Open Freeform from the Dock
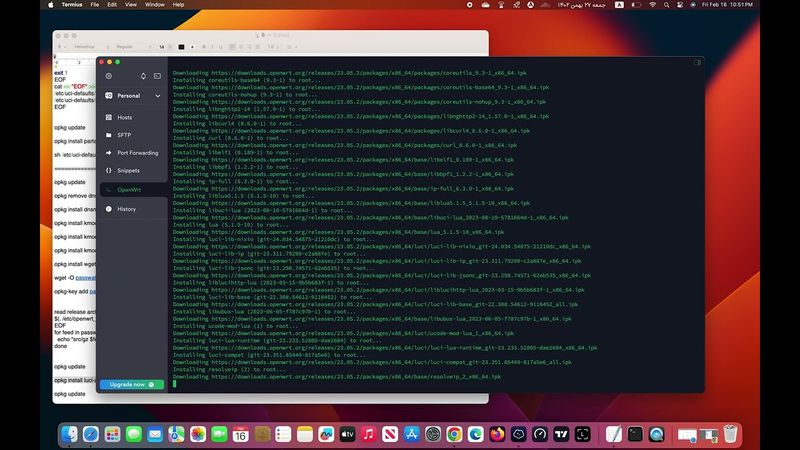This screenshot has height=450, width=800. point(326,434)
